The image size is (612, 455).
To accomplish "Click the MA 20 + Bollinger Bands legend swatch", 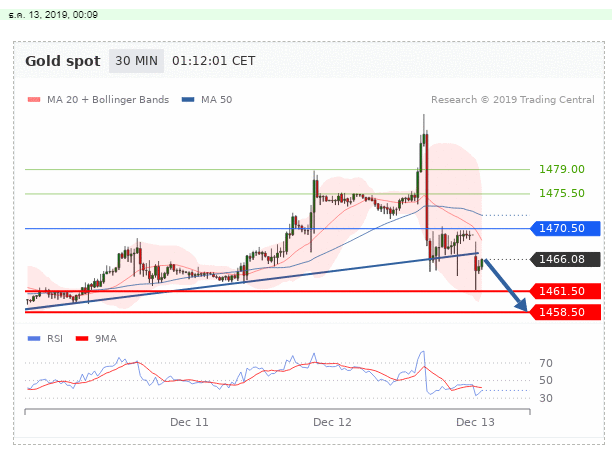I will (x=34, y=100).
